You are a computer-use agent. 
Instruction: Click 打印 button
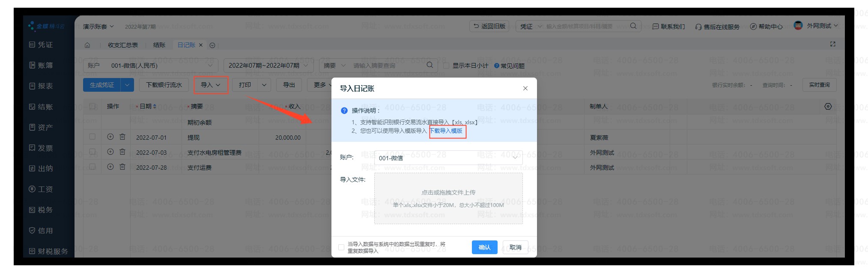(x=245, y=85)
